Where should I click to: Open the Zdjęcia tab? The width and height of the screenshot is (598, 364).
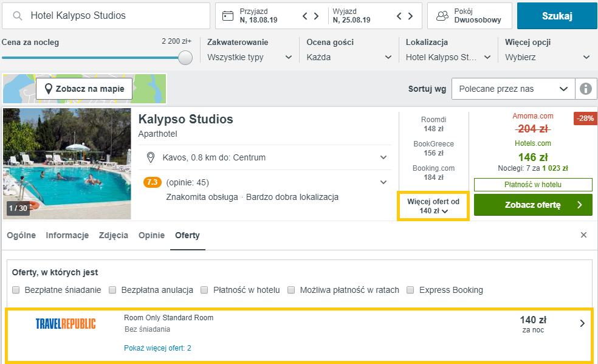point(113,235)
